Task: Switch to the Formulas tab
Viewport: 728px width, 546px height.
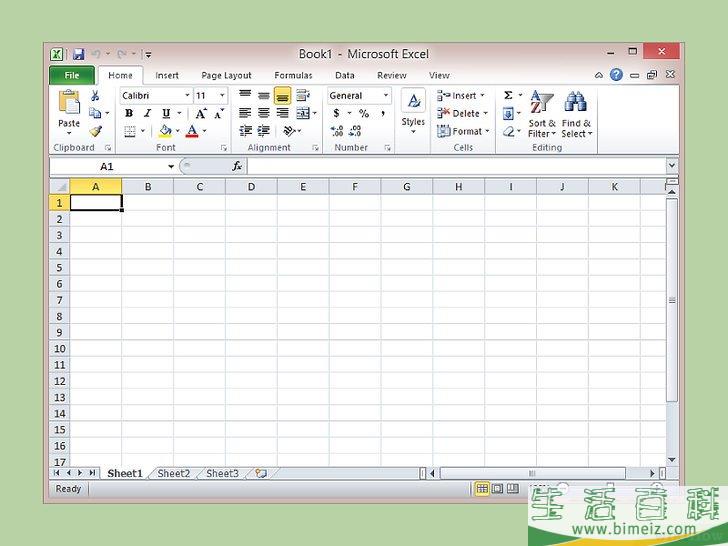Action: (293, 75)
